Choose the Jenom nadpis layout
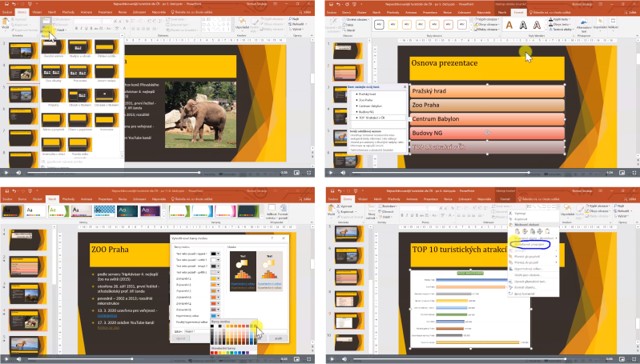The image size is (640, 364). tap(107, 73)
